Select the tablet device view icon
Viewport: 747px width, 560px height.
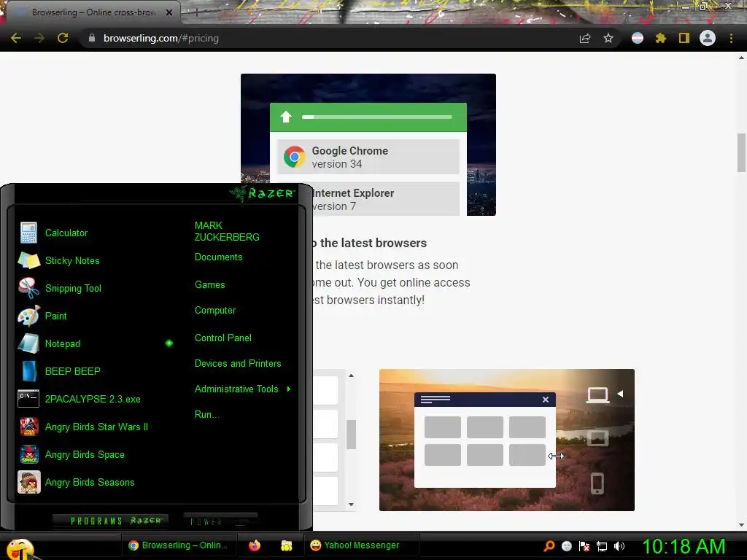click(597, 437)
